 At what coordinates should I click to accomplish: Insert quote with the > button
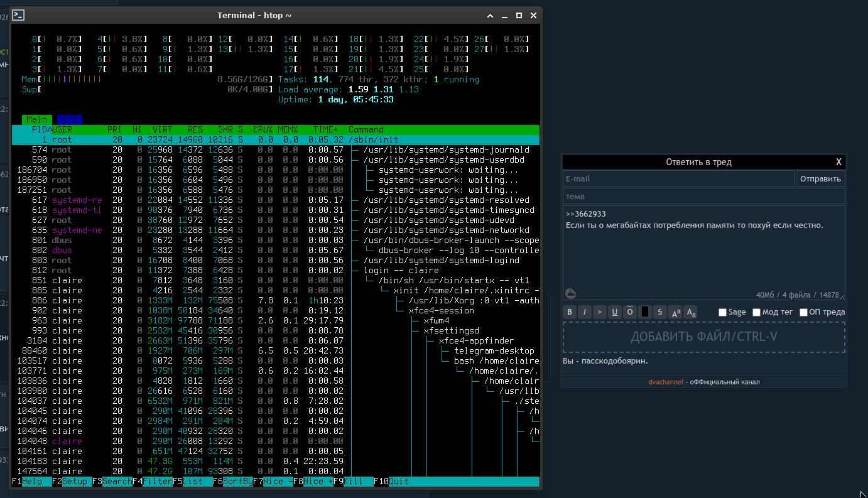click(x=600, y=312)
